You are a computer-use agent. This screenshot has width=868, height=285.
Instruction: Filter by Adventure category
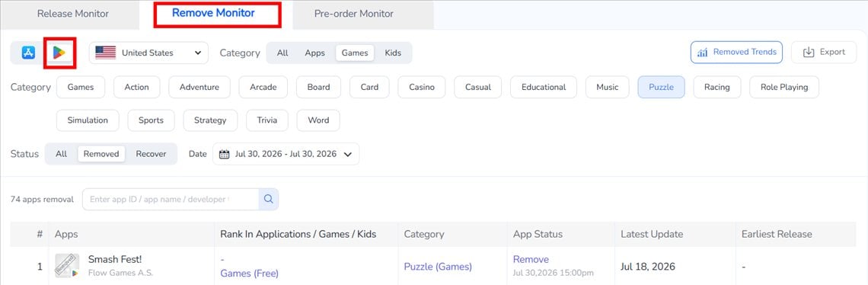tap(199, 87)
